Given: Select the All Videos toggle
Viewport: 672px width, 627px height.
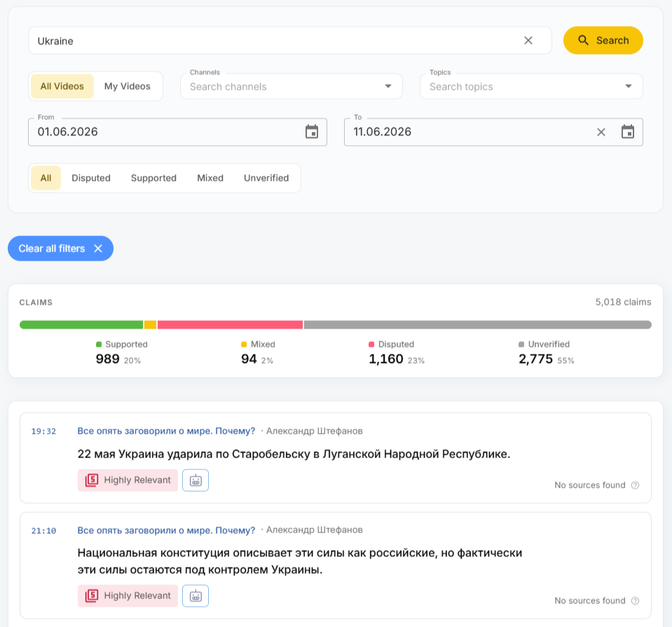Looking at the screenshot, I should [x=62, y=86].
